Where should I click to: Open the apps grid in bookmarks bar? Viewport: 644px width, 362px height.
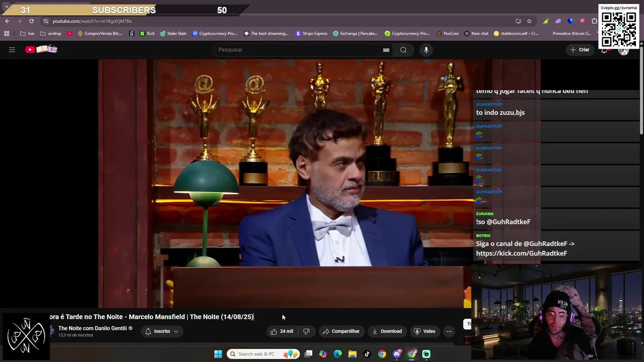click(7, 34)
